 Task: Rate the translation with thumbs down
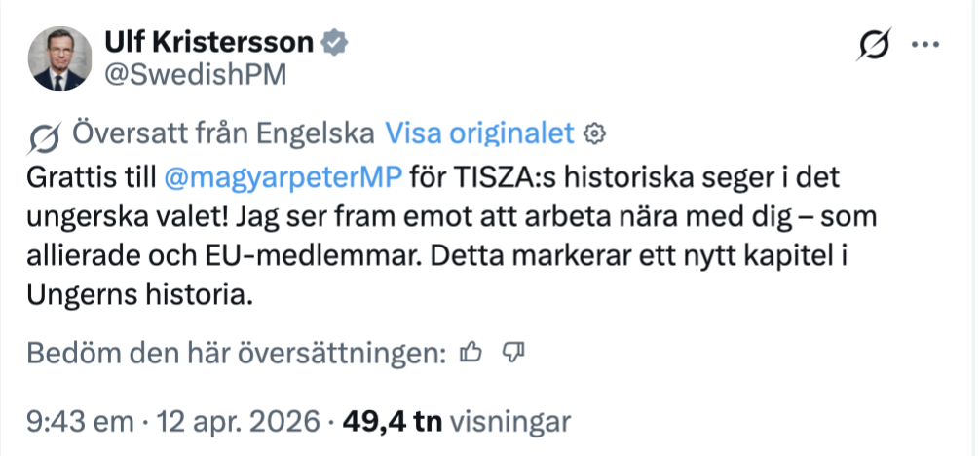[x=513, y=353]
